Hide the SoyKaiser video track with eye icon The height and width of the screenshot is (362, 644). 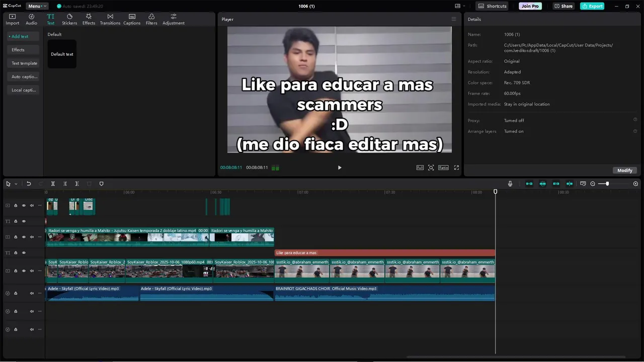[x=24, y=270]
